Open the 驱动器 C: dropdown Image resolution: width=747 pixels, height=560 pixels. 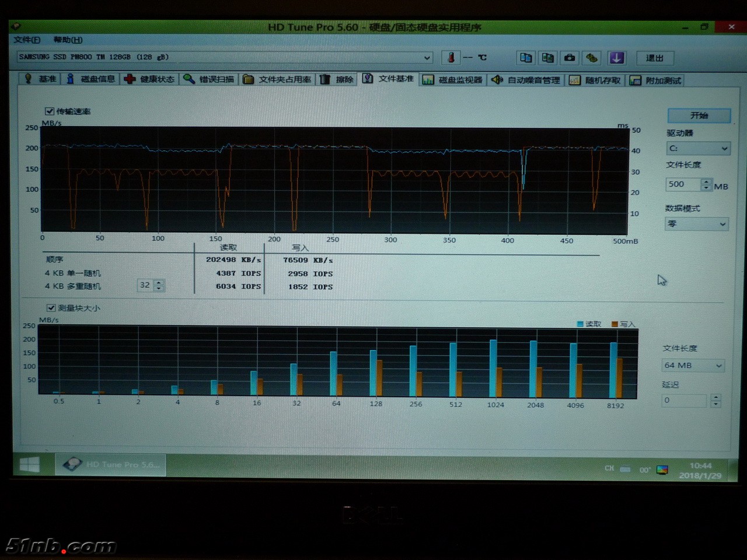(698, 149)
